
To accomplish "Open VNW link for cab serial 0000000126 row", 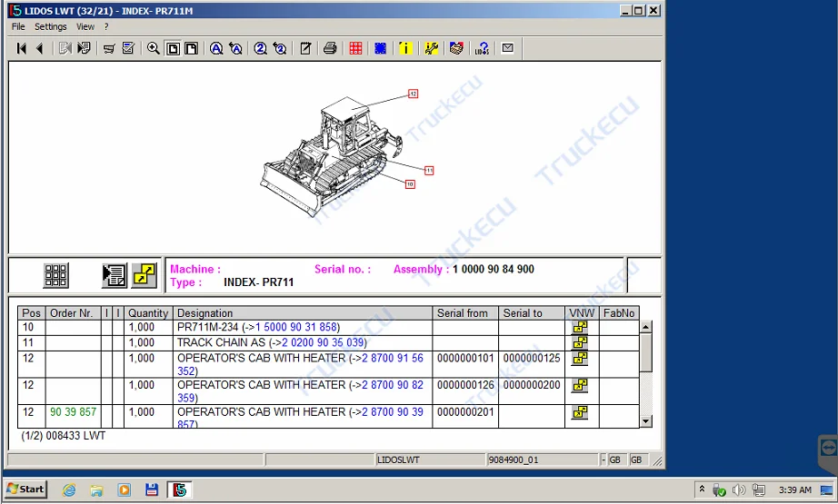I will coord(581,385).
